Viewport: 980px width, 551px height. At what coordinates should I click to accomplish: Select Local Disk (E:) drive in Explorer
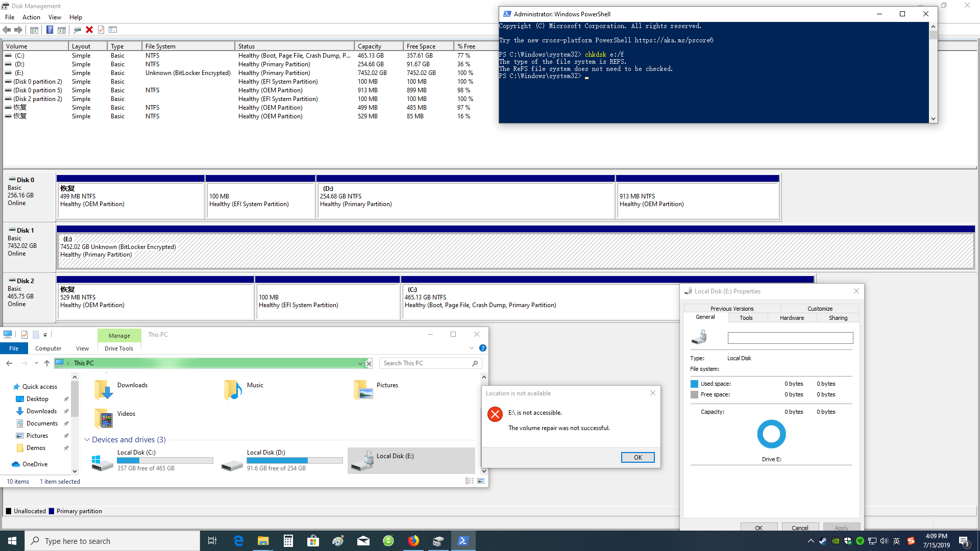coord(411,460)
